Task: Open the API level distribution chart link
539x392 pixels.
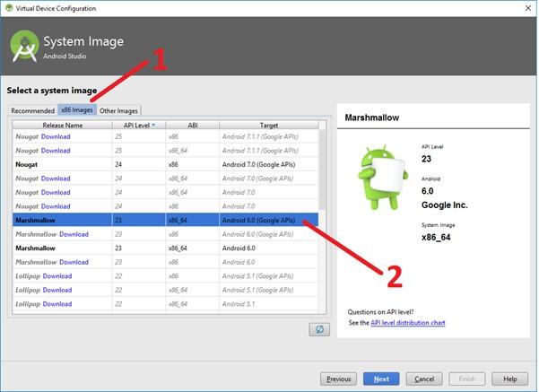Action: point(408,323)
